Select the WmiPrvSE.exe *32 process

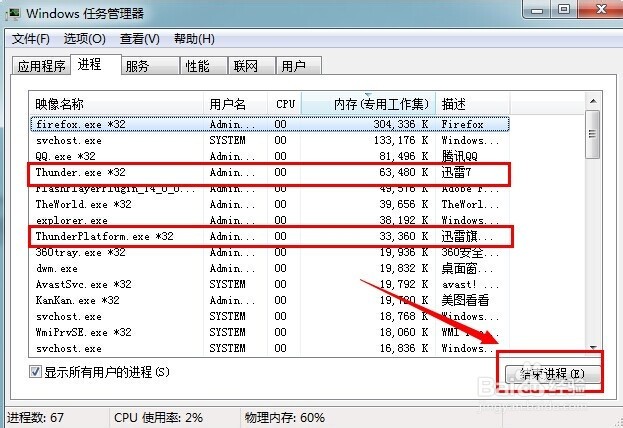(270, 332)
